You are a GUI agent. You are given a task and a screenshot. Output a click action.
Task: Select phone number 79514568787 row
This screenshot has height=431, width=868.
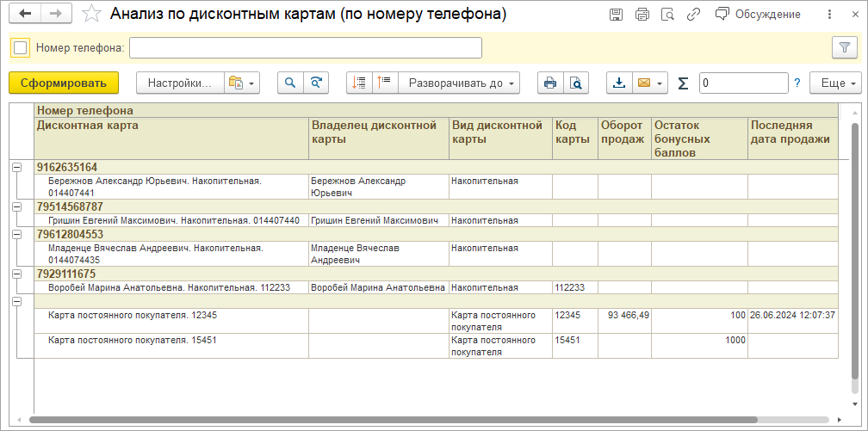[x=437, y=207]
